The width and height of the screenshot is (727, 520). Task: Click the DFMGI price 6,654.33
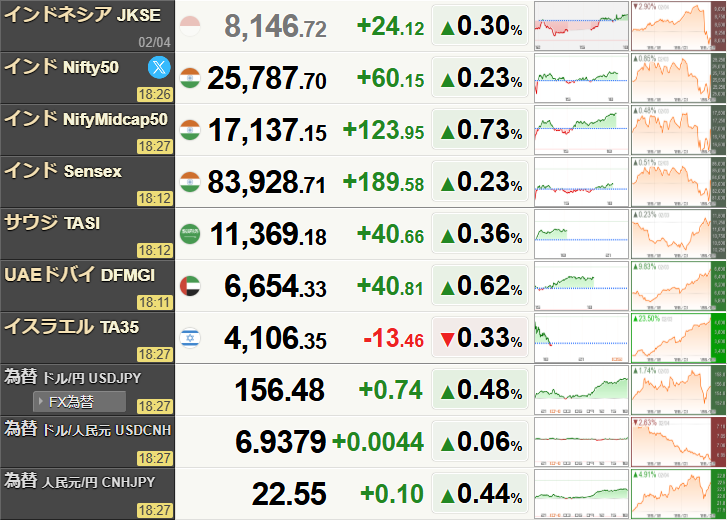coord(275,287)
